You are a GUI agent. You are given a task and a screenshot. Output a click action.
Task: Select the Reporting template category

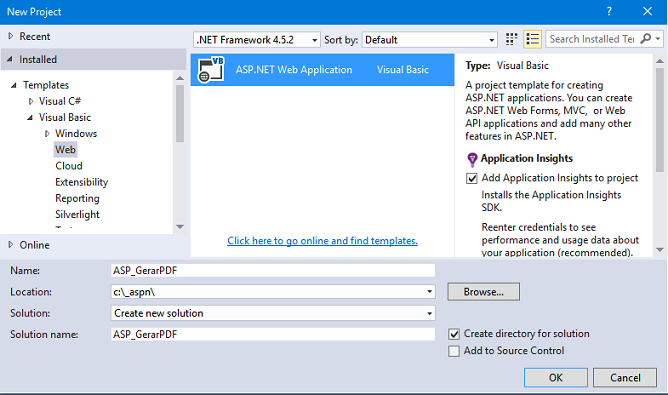pyautogui.click(x=77, y=198)
